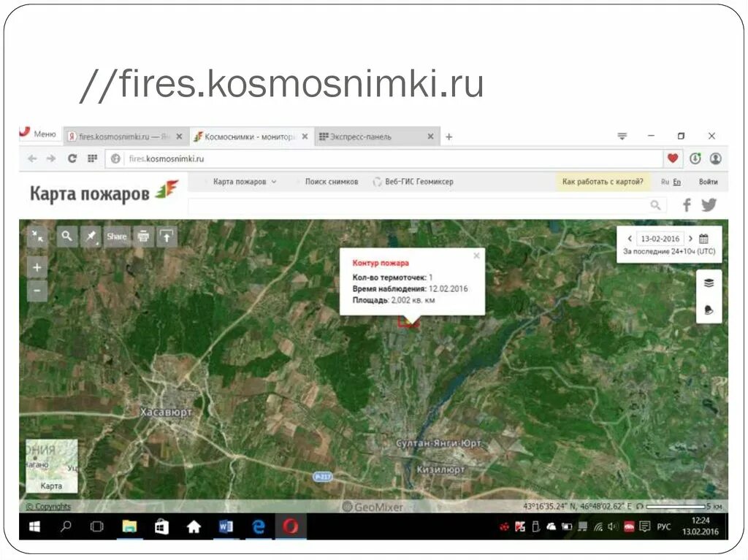Expand the Карта пожаров dropdown menu
Screen dimensions: 748x560
[x=244, y=182]
